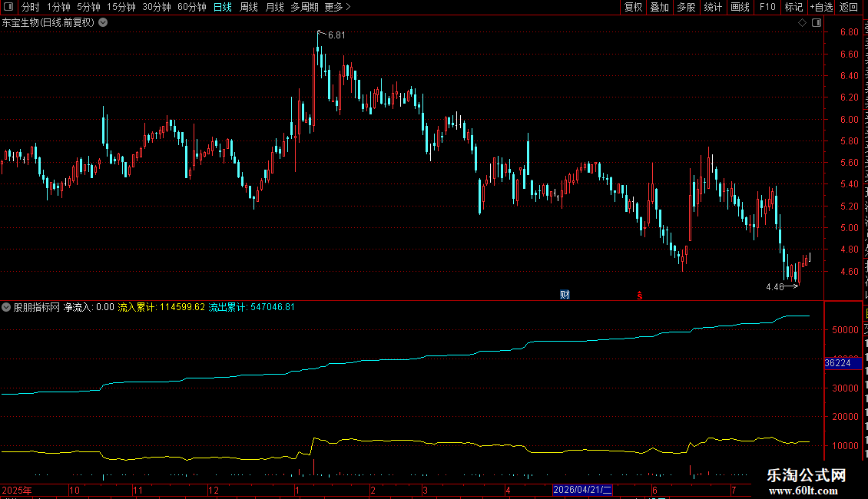Viewport: 868px width, 499px height.
Task: Add stock via +自选 button
Action: tap(821, 7)
